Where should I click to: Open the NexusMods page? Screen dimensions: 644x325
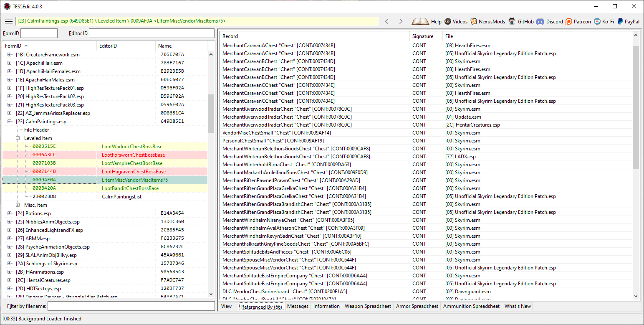tap(487, 21)
